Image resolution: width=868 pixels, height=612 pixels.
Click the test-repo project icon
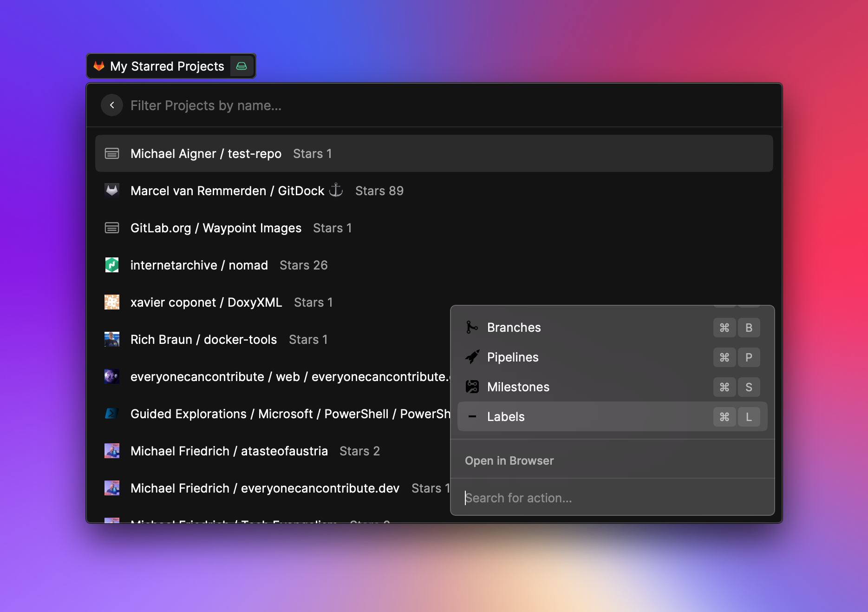point(112,153)
